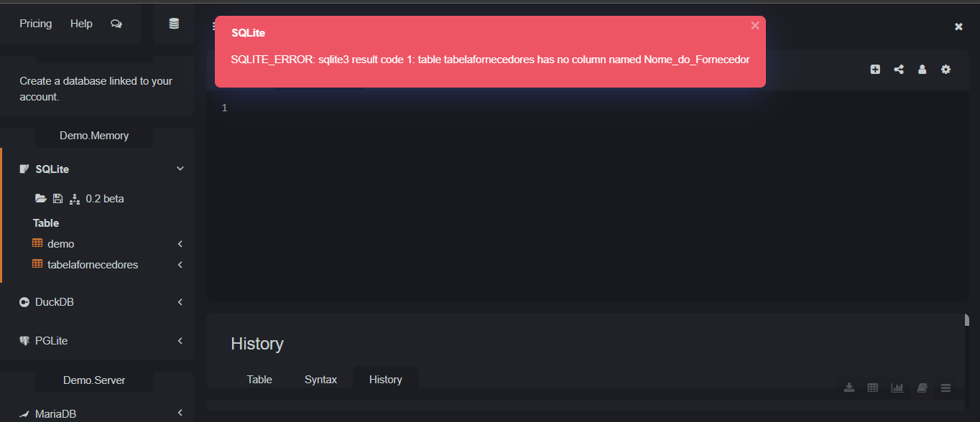The width and height of the screenshot is (980, 422).
Task: Open the Help link
Action: 81,24
